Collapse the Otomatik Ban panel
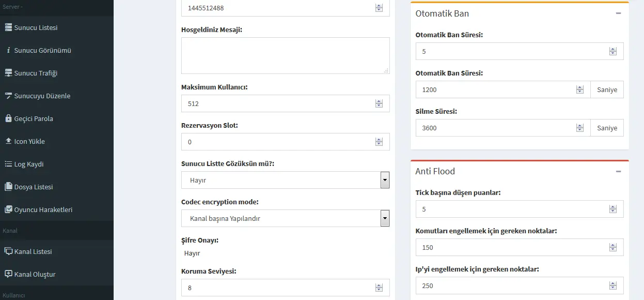 tap(618, 13)
